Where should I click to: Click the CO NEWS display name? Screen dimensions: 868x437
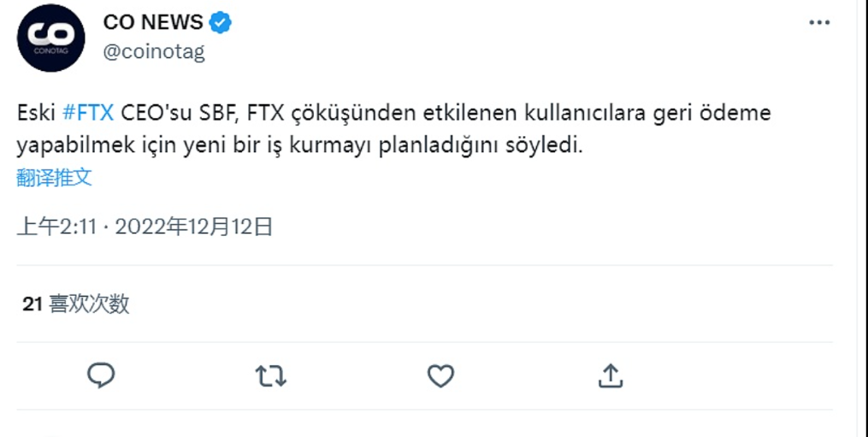point(153,22)
